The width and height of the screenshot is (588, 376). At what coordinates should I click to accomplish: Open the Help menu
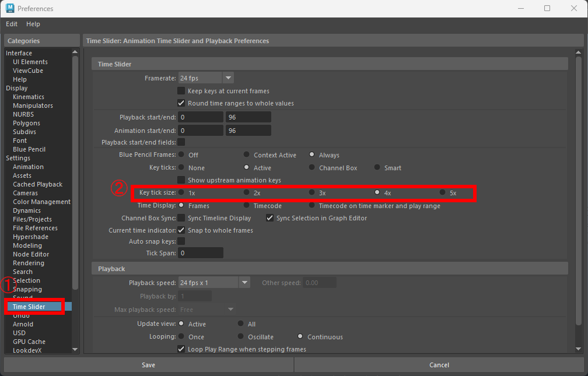click(x=33, y=24)
